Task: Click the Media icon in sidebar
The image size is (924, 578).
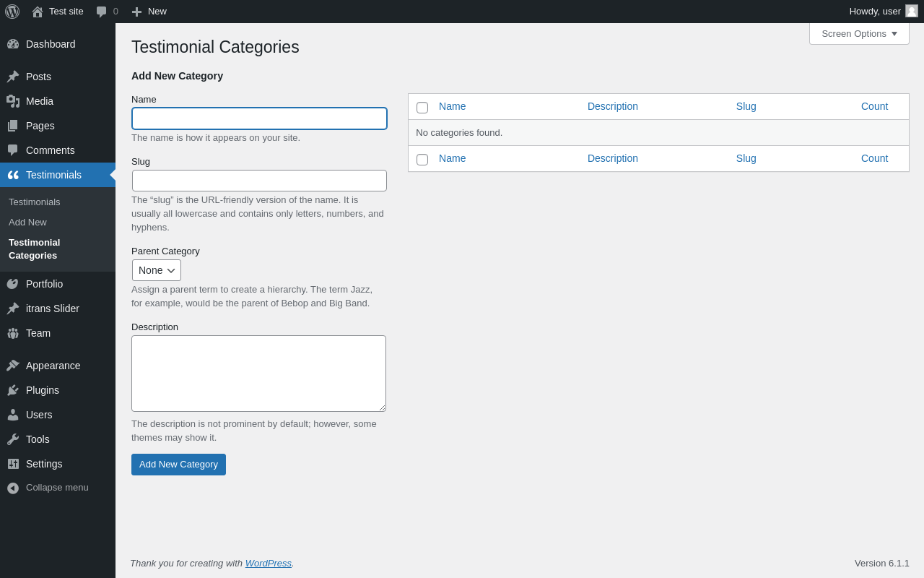Action: 13,101
